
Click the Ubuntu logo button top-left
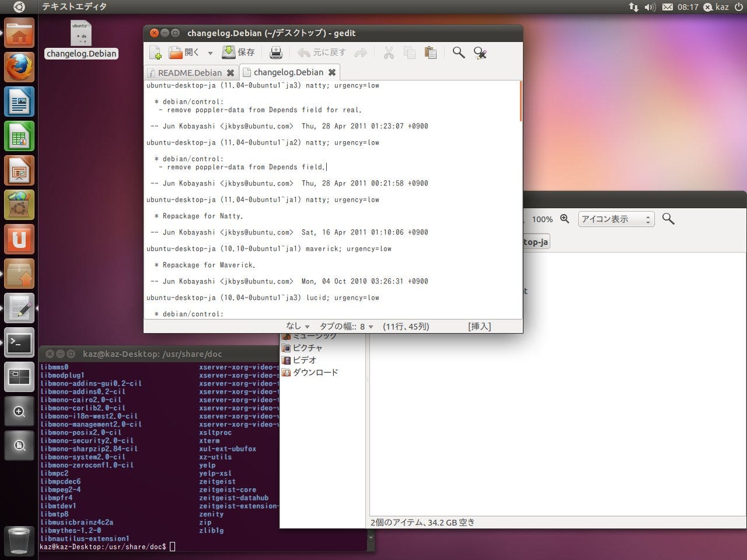click(19, 7)
